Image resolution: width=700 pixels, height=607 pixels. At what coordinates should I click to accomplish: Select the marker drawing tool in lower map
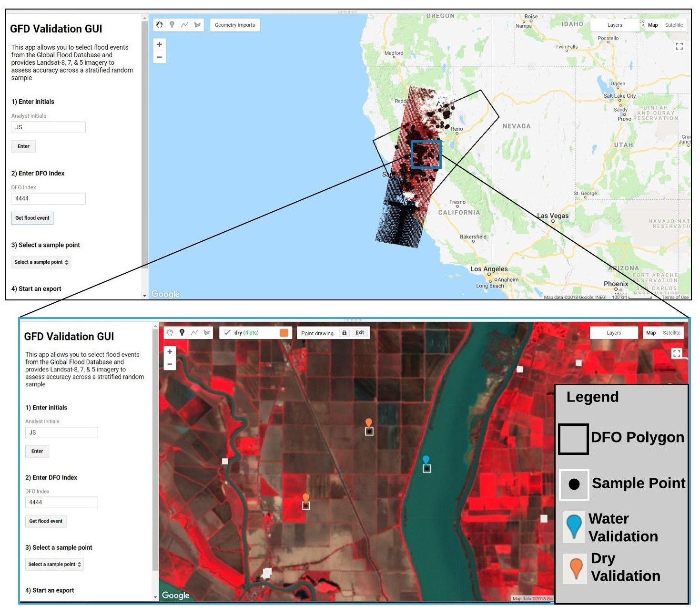[x=182, y=333]
